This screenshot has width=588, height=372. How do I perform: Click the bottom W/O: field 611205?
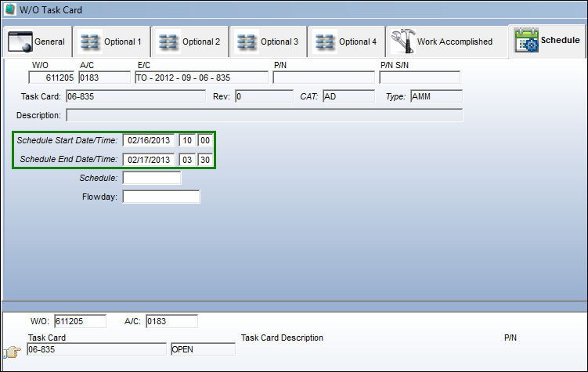80,321
